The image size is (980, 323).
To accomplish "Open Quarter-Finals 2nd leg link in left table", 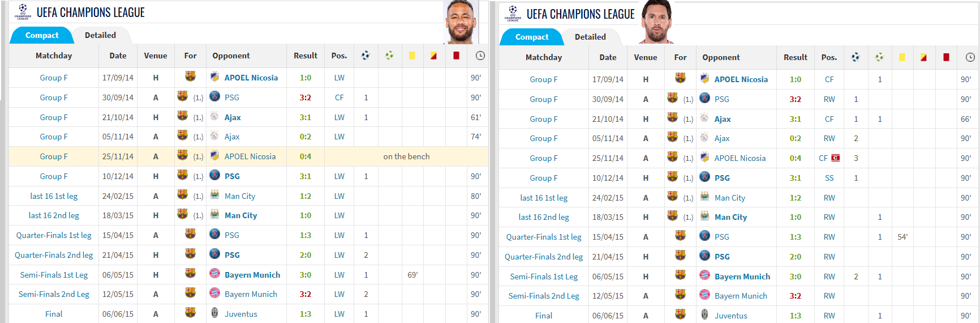I will [54, 255].
